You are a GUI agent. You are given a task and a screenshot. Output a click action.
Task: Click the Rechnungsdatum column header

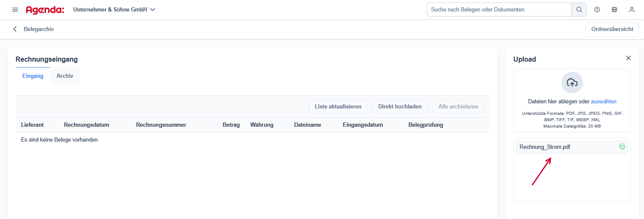[x=87, y=125]
